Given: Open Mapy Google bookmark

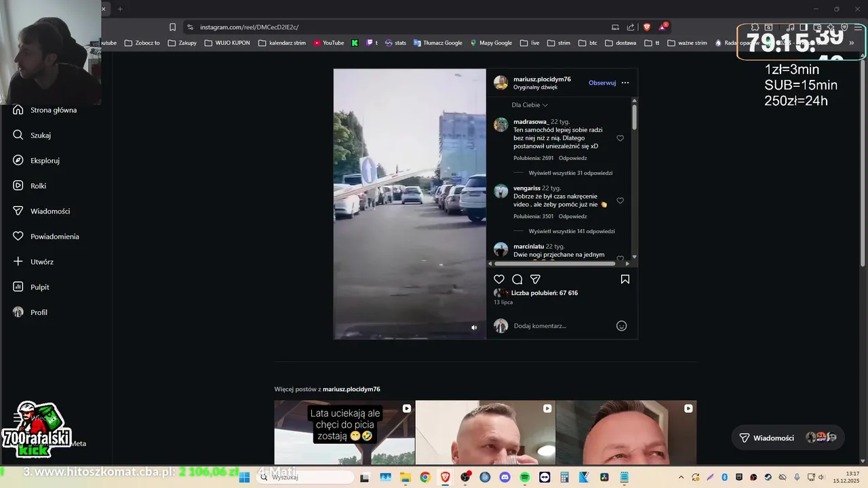Looking at the screenshot, I should [x=491, y=43].
